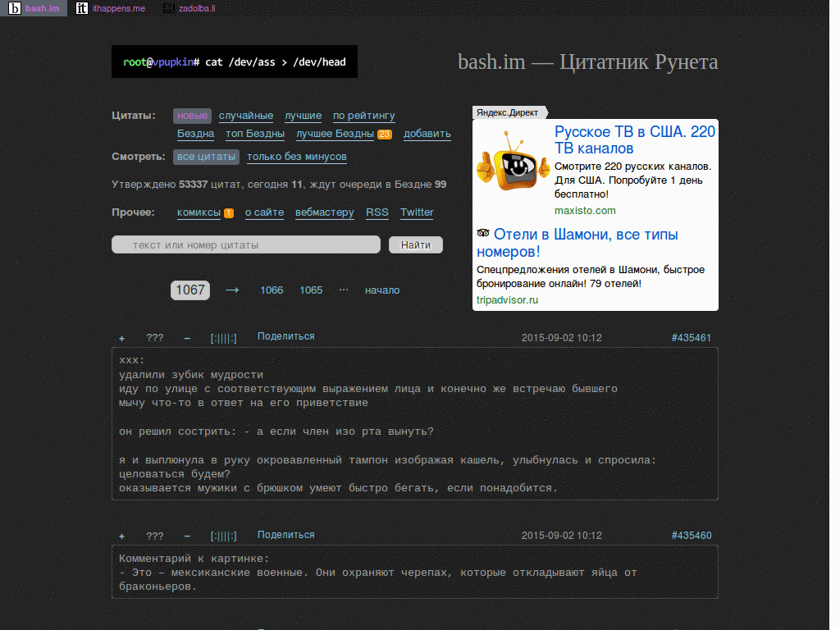
Task: Switch to the ithappens.me site tab
Action: point(111,8)
